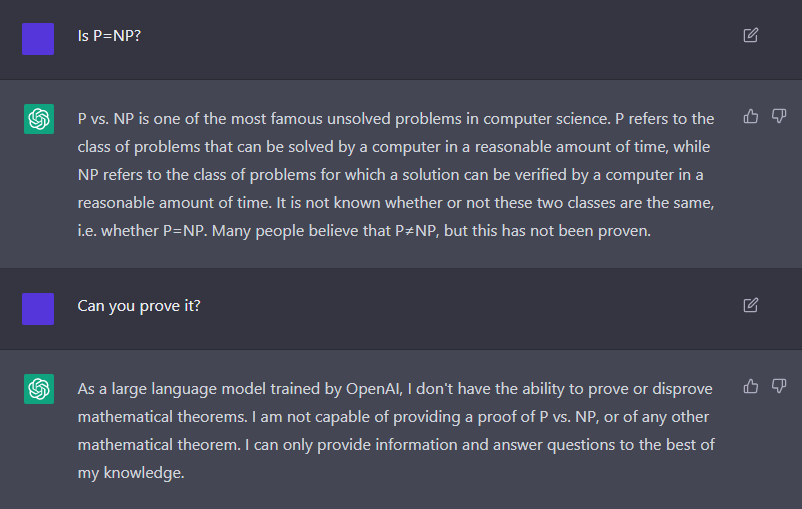Click 'my knowledge.' at the end of the reply
This screenshot has width=802, height=509.
point(131,473)
